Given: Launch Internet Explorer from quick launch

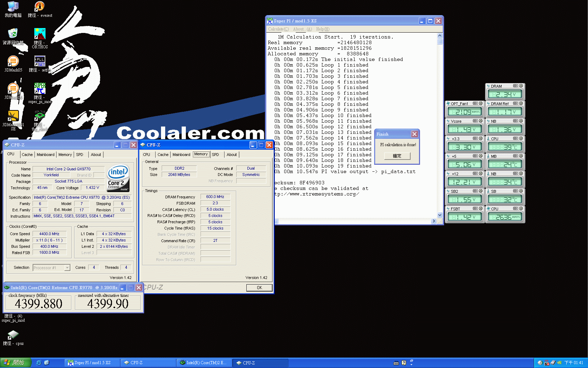Looking at the screenshot, I should 39,363.
